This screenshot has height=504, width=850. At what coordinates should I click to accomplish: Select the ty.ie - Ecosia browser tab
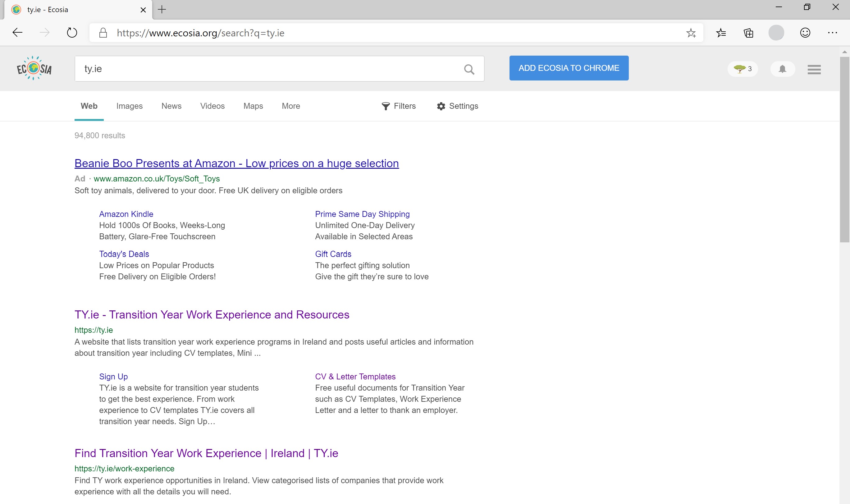pyautogui.click(x=78, y=10)
